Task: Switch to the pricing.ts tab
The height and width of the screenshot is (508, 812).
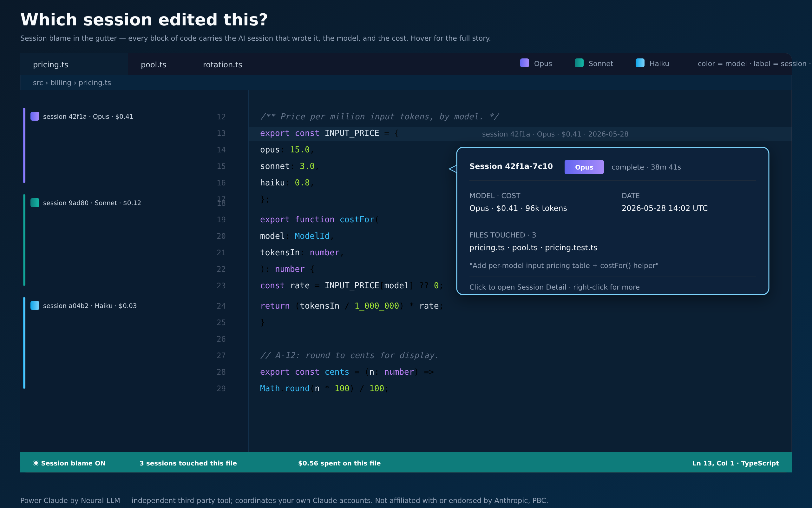Action: (x=74, y=64)
